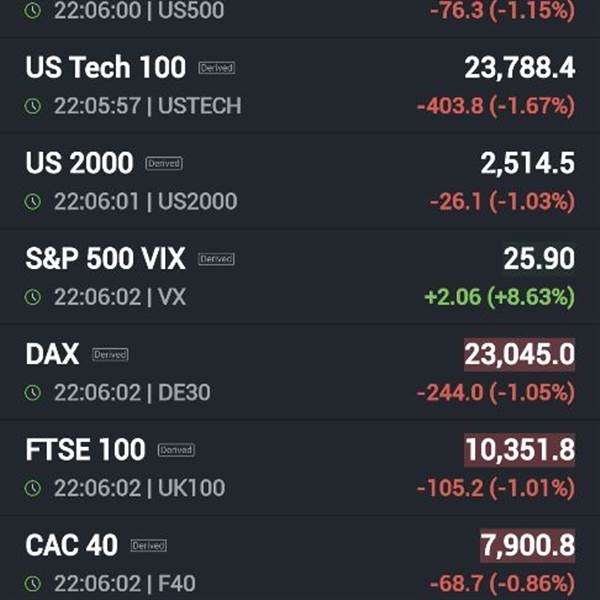600x600 pixels.
Task: Click the Derived badge next to DAX
Action: point(110,354)
